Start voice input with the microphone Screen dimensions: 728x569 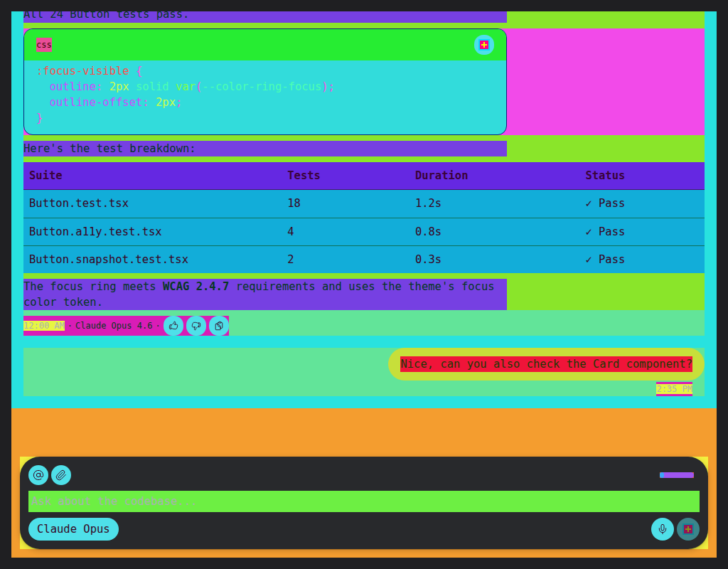click(x=663, y=529)
